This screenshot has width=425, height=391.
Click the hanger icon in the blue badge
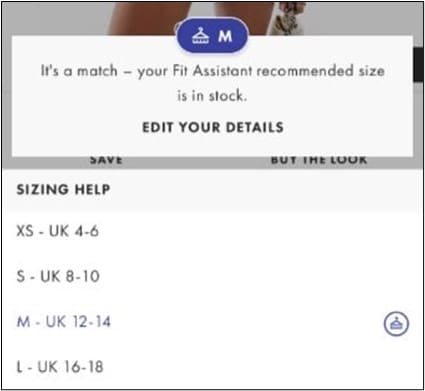pos(201,36)
